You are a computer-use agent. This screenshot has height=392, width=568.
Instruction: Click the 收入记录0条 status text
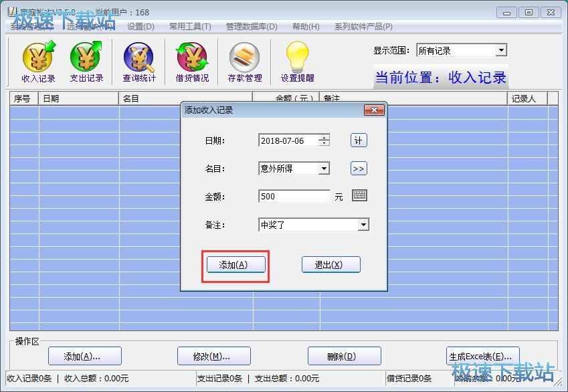(29, 378)
